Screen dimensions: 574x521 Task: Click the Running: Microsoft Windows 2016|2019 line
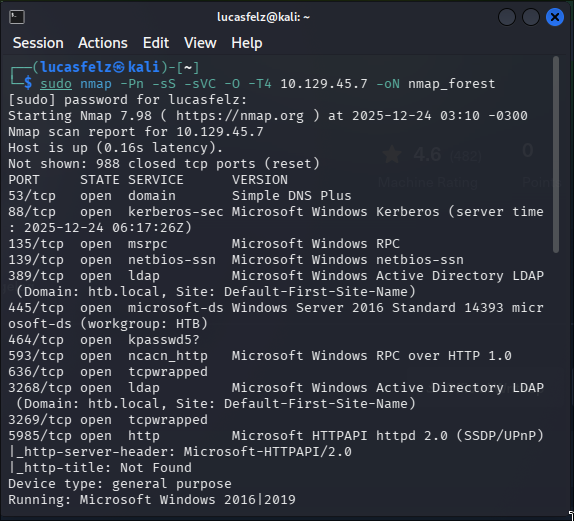[x=152, y=500]
